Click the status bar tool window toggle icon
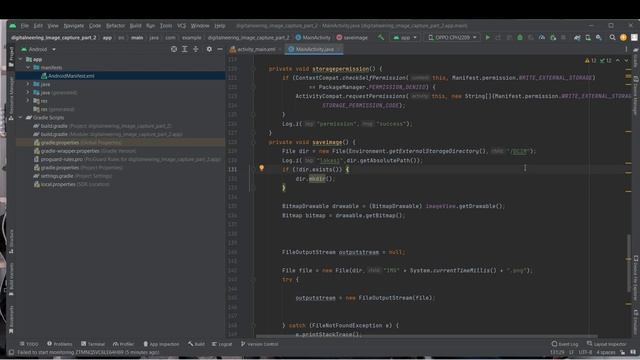This screenshot has height=360, width=640. (11, 352)
